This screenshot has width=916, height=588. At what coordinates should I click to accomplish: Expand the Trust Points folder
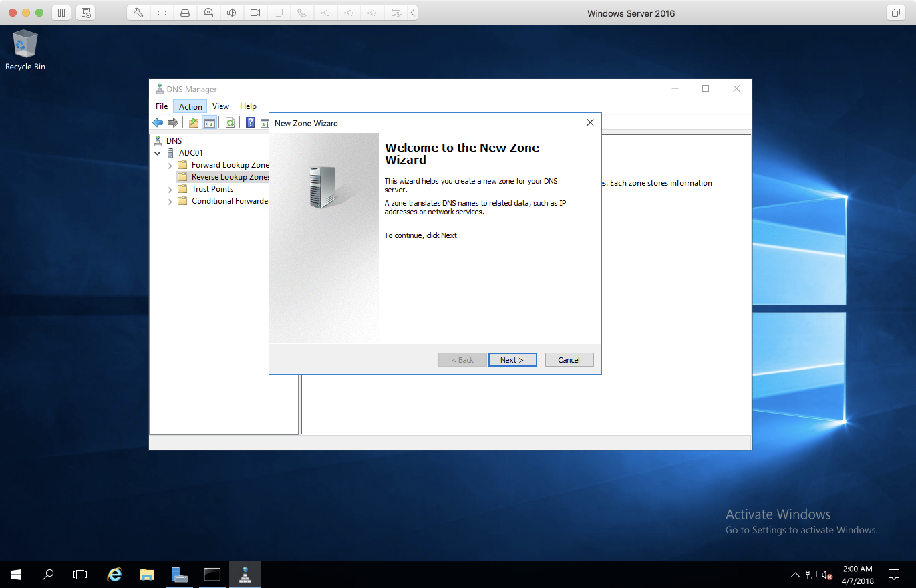[170, 189]
